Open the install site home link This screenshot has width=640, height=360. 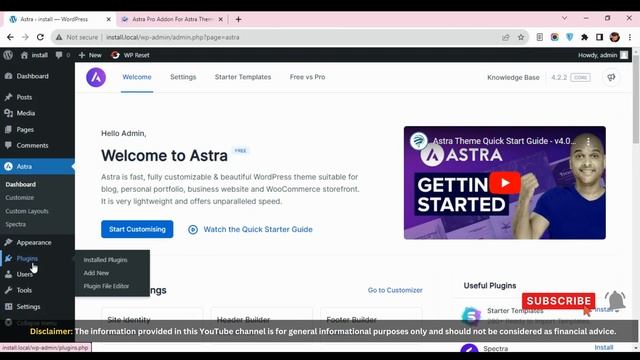pyautogui.click(x=34, y=55)
